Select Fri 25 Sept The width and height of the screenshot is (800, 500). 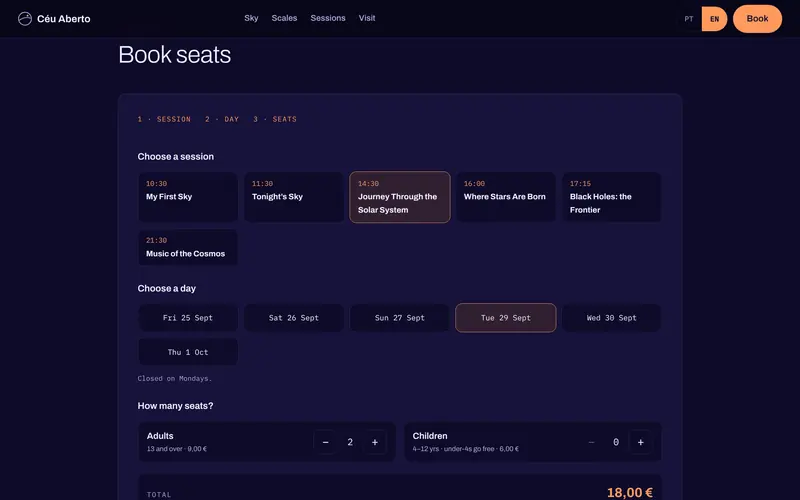(x=188, y=318)
